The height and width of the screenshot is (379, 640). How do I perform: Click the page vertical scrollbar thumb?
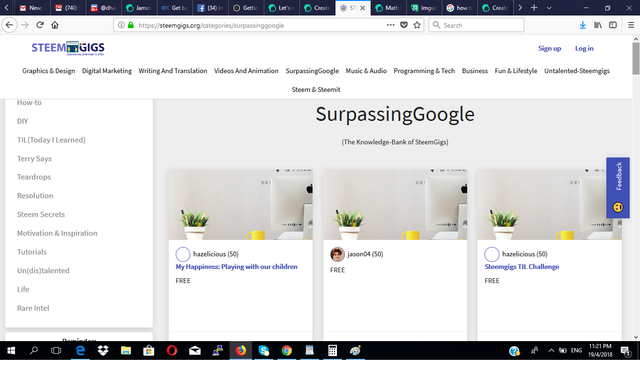point(636,58)
